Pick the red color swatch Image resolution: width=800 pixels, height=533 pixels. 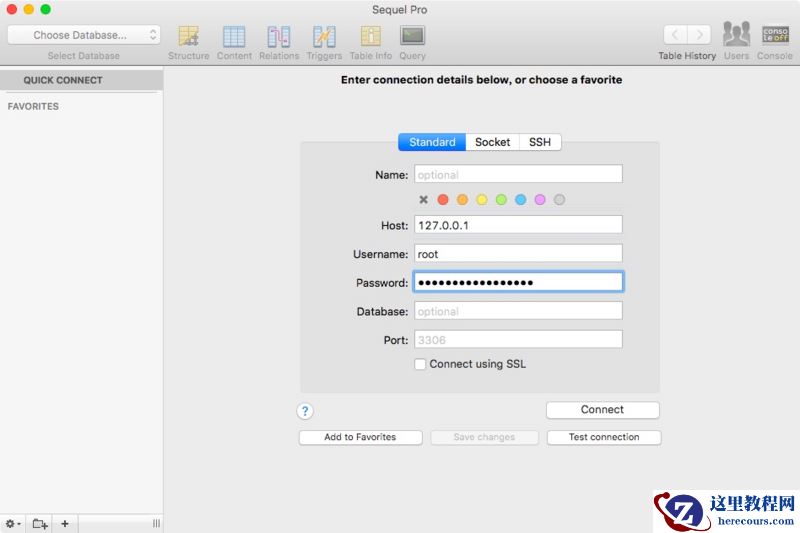point(443,199)
